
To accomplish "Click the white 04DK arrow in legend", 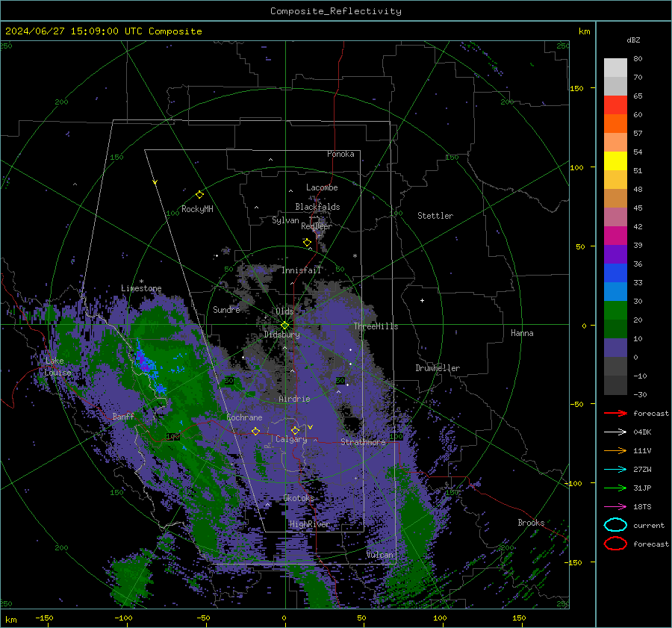I will point(615,432).
